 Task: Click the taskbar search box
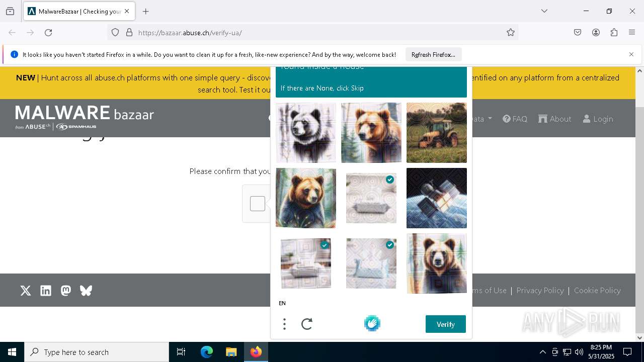click(x=97, y=352)
